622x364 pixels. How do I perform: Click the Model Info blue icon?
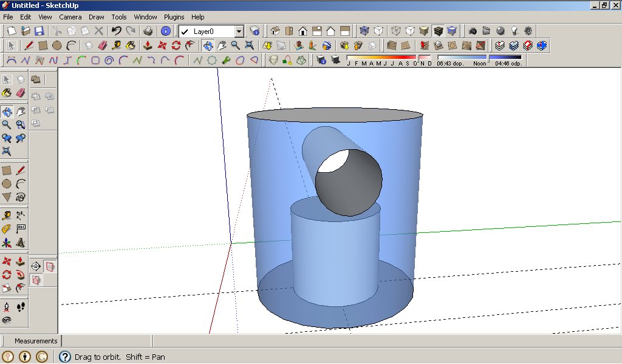pyautogui.click(x=165, y=31)
